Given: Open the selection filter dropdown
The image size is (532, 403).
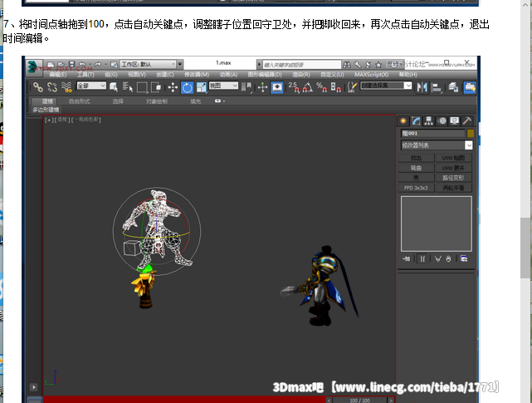Looking at the screenshot, I should pos(91,86).
